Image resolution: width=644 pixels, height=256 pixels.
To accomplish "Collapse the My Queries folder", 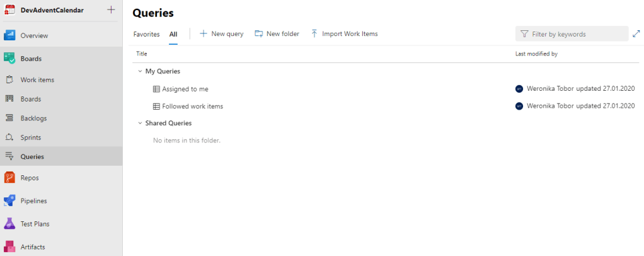I will [140, 71].
